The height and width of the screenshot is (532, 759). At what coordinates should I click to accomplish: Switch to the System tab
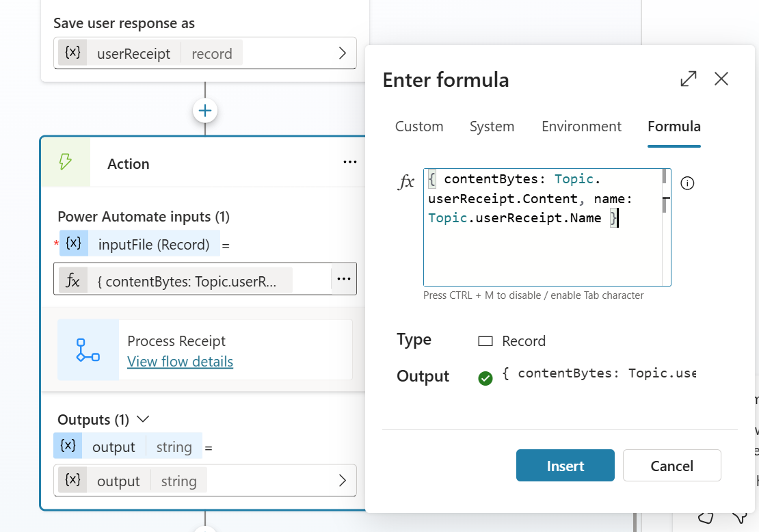point(492,127)
